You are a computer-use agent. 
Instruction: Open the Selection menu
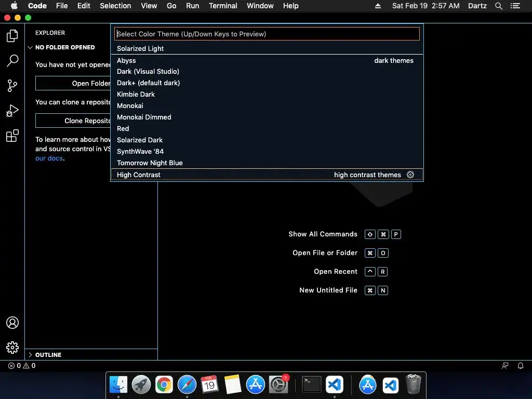pyautogui.click(x=115, y=6)
